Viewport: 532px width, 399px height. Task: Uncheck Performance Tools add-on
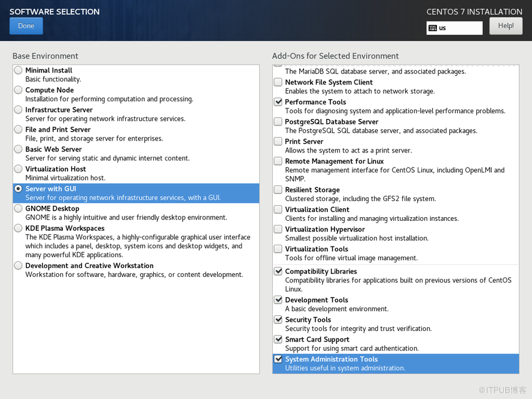(278, 102)
